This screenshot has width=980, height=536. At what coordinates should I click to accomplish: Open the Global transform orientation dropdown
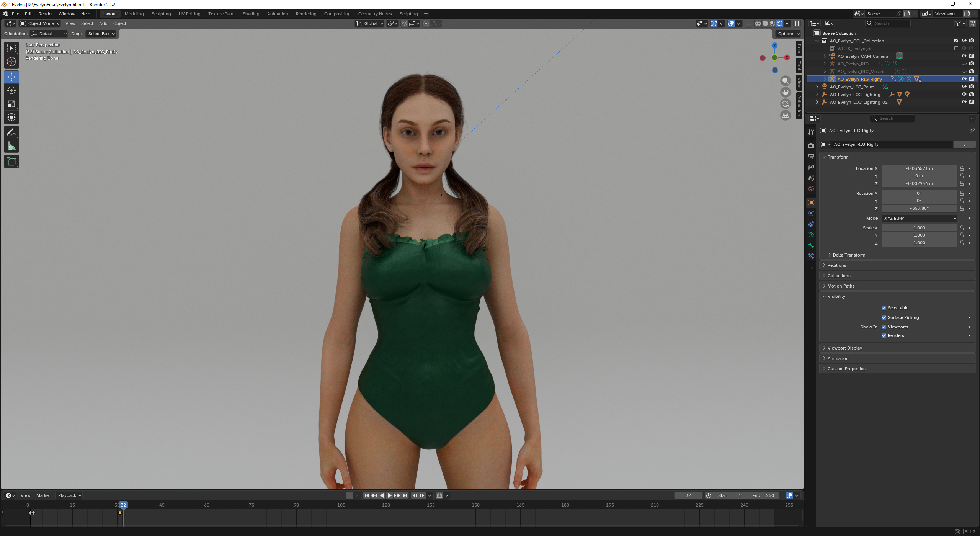pos(370,23)
